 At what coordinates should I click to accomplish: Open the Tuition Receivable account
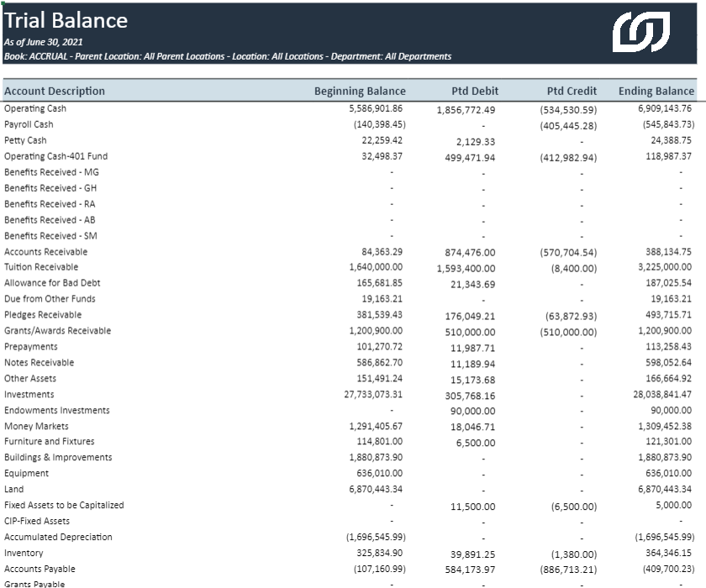(x=41, y=267)
